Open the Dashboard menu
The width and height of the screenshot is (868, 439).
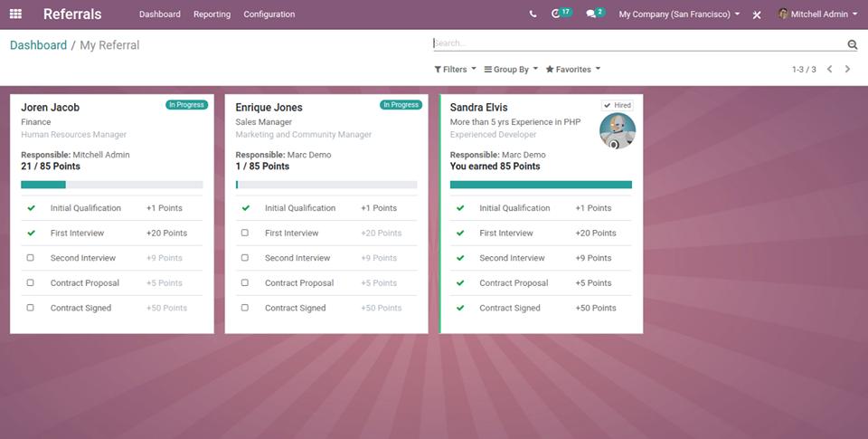[x=159, y=14]
